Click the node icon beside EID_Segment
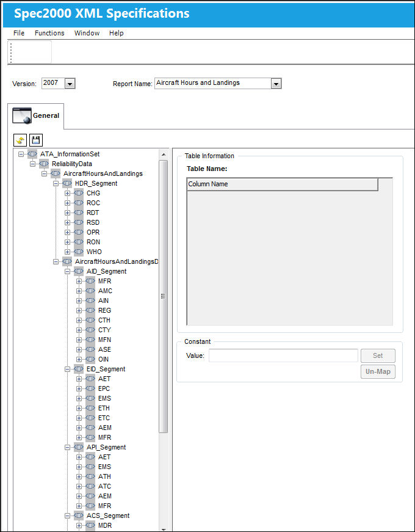The width and height of the screenshot is (415, 532). (x=79, y=369)
